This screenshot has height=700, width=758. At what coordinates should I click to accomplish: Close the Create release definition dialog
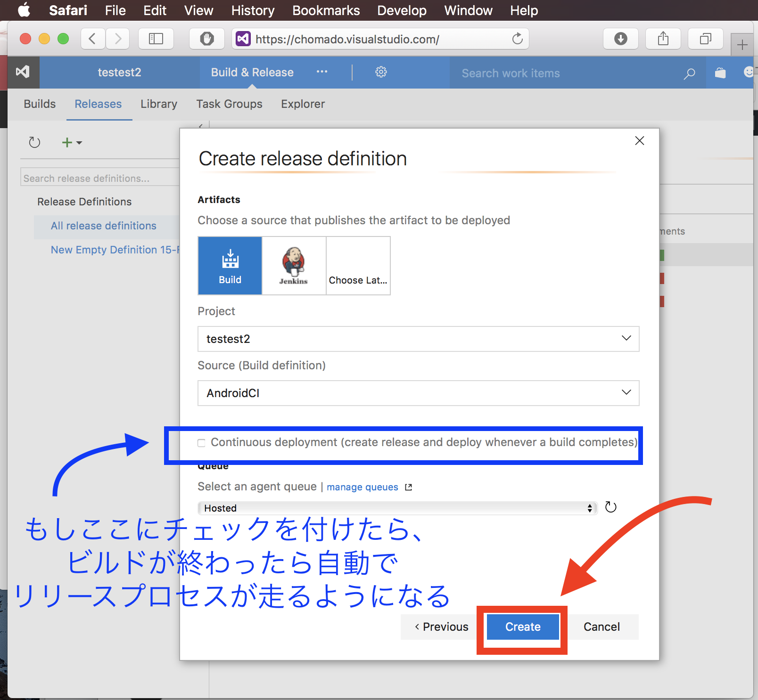[x=640, y=141]
